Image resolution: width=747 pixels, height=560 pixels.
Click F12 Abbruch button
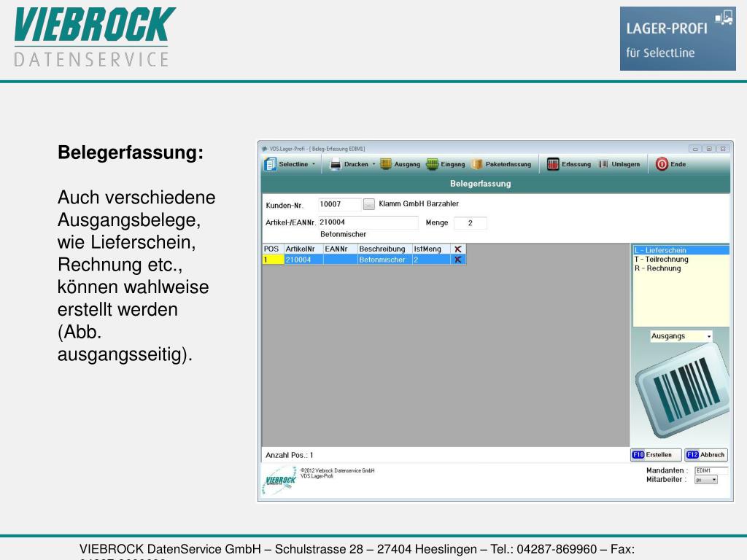point(706,455)
